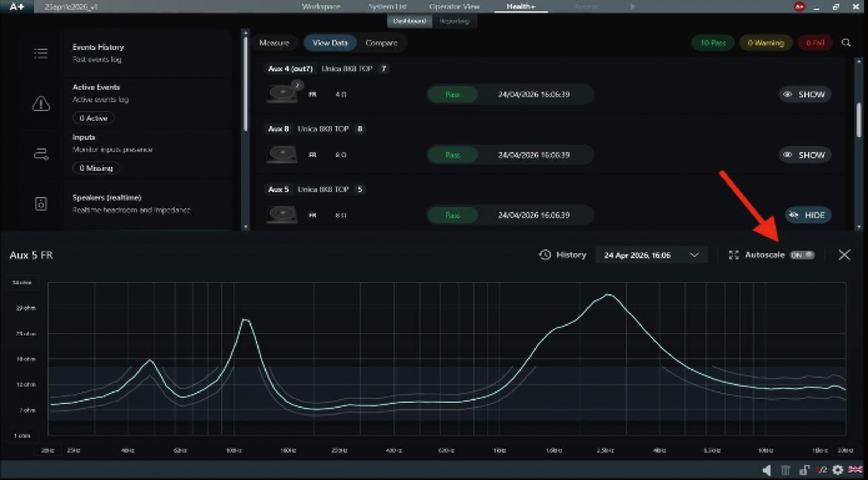Change language via the UK flag icon
Viewport: 868px width, 480px height.
[855, 469]
